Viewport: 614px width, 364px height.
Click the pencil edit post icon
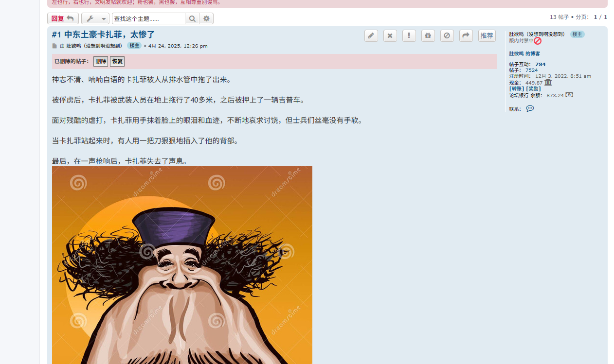tap(371, 35)
